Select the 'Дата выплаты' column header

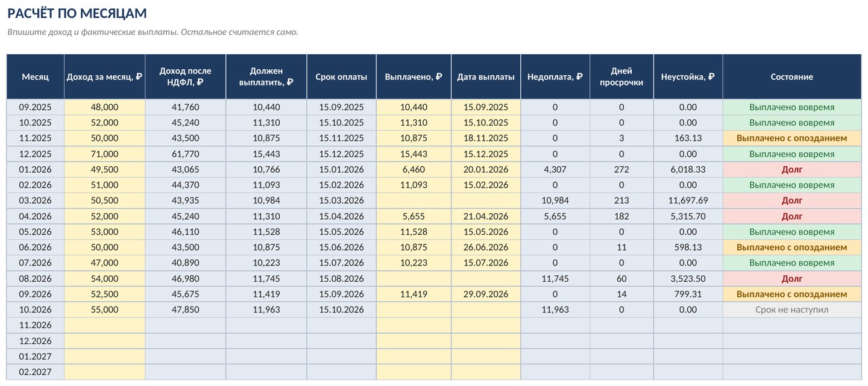[x=486, y=77]
